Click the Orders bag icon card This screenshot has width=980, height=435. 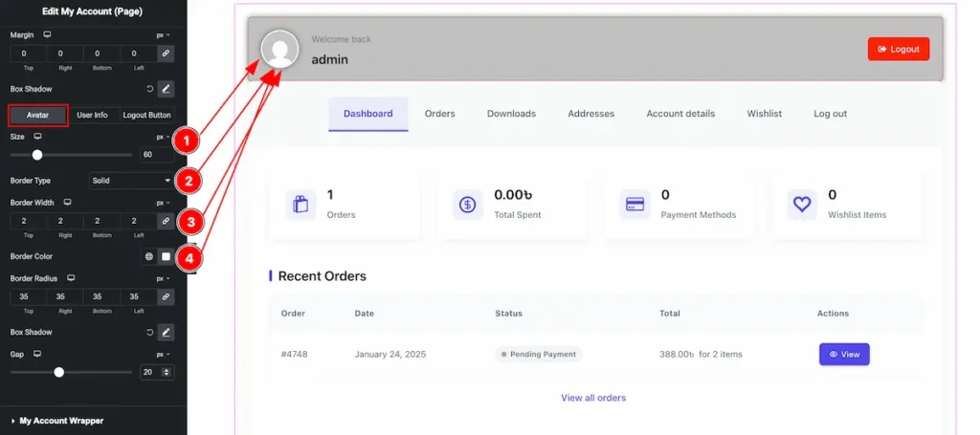pyautogui.click(x=301, y=204)
